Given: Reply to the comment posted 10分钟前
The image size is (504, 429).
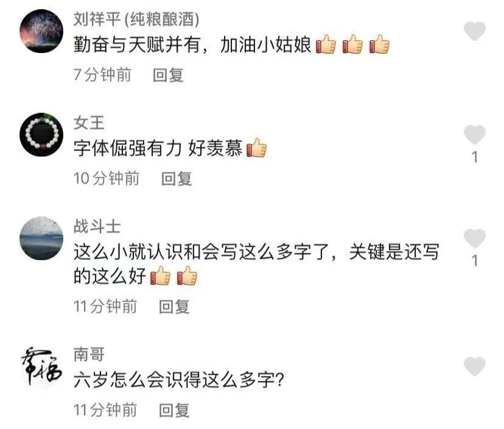Looking at the screenshot, I should pyautogui.click(x=177, y=179).
